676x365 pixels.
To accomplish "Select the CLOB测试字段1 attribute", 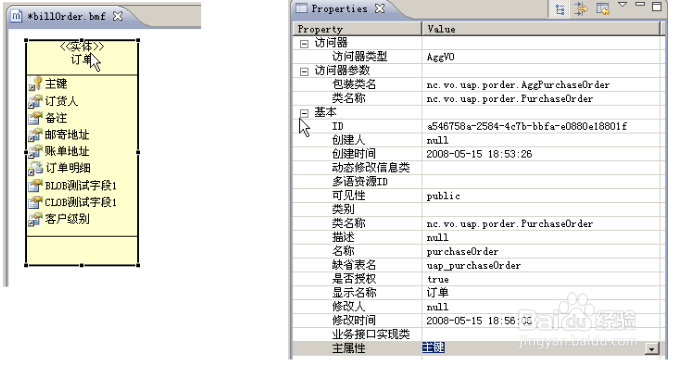I will 81,202.
